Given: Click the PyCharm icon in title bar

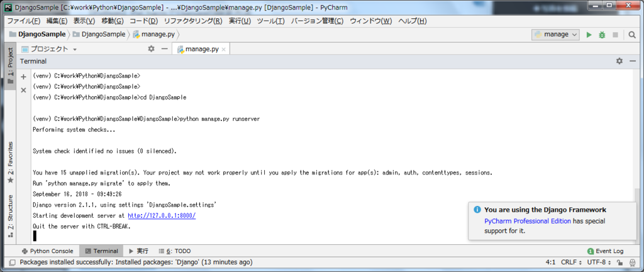Looking at the screenshot, I should click(8, 7).
